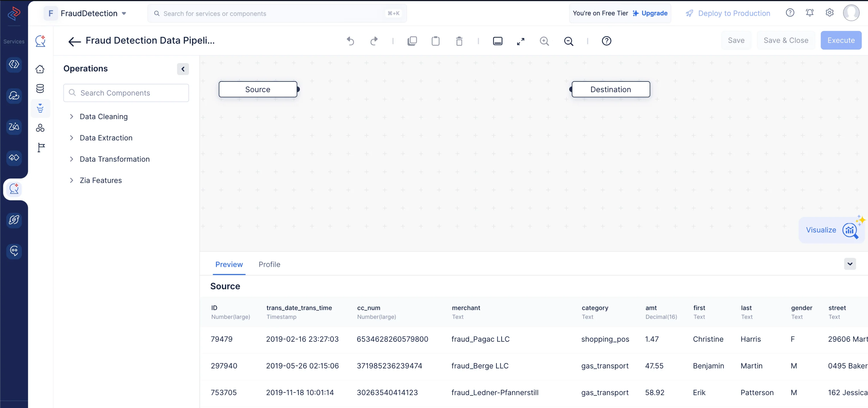
Task: Click the Search Components field
Action: tap(126, 93)
